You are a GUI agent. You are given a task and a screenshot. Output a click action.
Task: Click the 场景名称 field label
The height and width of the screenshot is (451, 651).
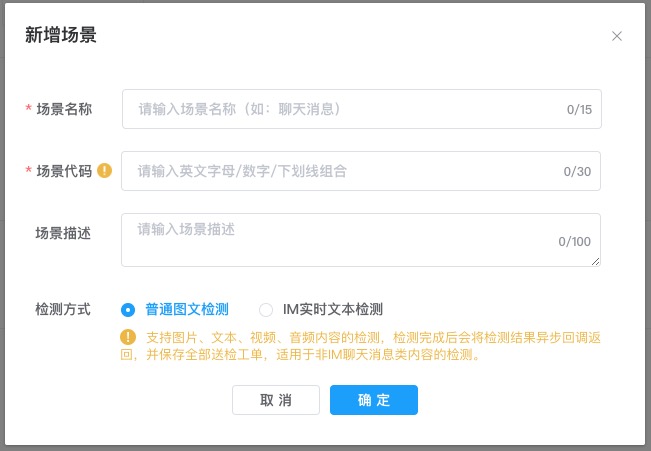64,109
